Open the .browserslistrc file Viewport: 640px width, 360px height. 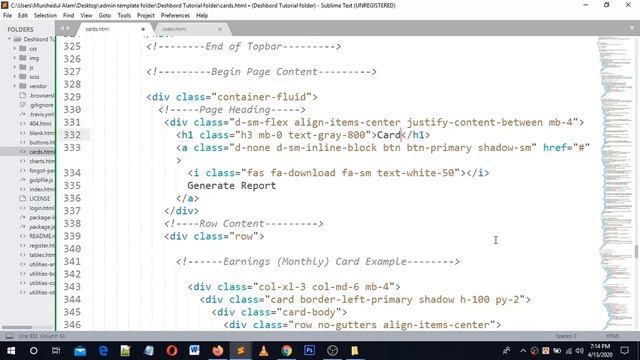tap(41, 96)
